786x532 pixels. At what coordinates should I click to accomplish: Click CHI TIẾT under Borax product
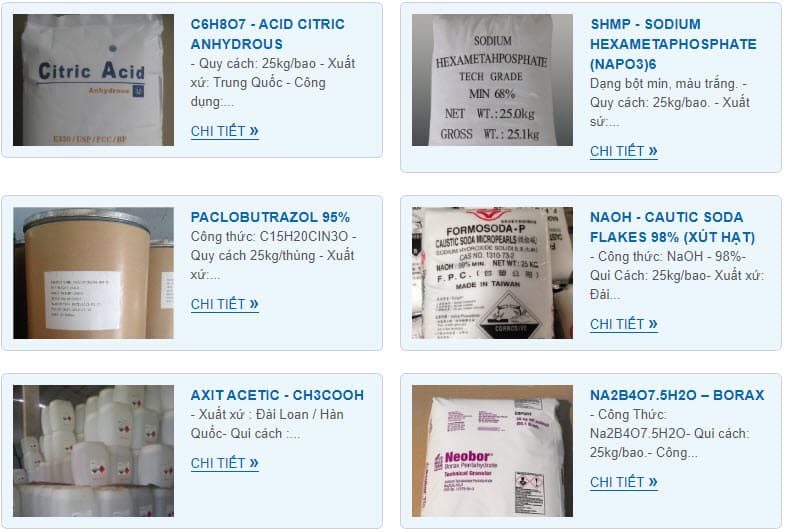tap(624, 482)
